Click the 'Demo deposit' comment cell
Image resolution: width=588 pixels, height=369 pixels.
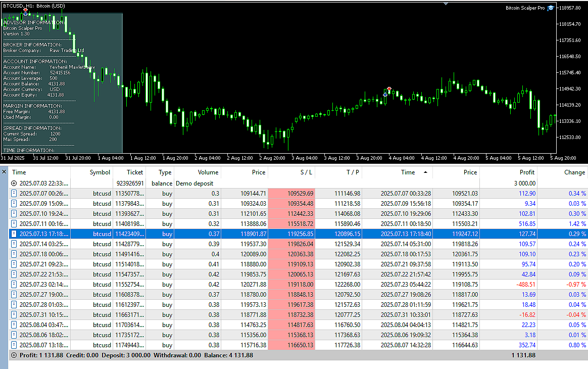[x=194, y=183]
